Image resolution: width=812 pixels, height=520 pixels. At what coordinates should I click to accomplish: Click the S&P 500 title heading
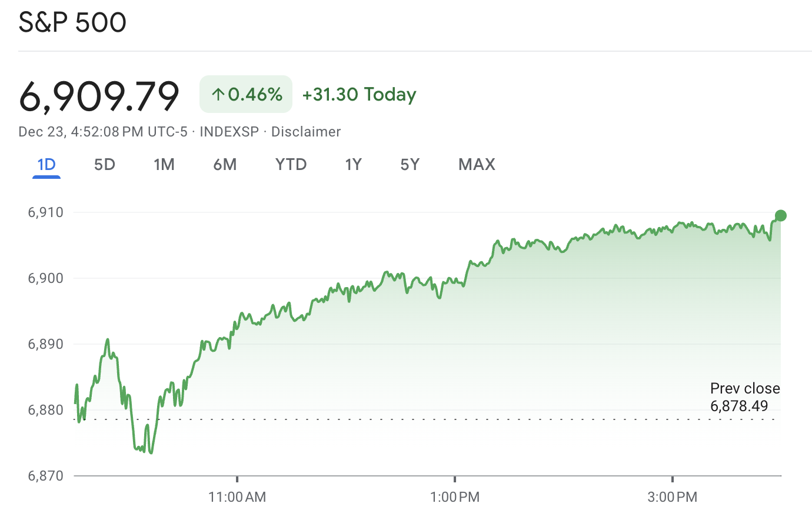[x=72, y=22]
